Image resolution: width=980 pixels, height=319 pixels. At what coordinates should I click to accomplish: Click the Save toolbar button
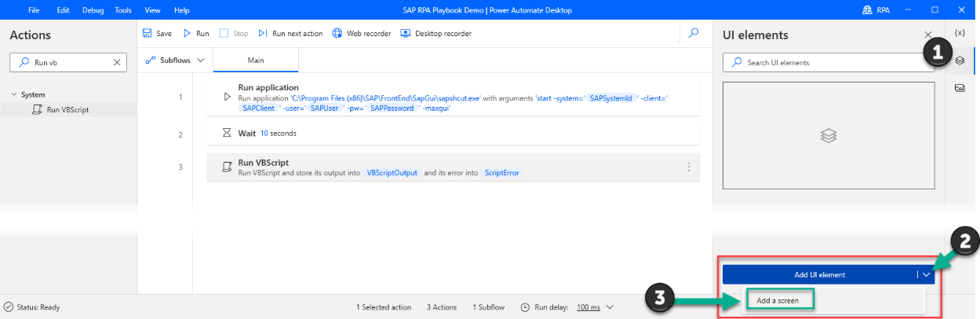click(158, 34)
